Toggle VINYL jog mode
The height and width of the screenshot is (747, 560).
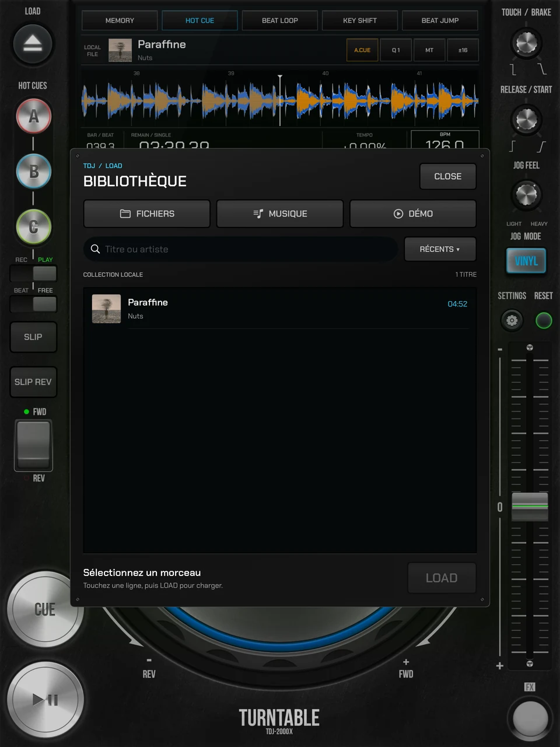[526, 261]
